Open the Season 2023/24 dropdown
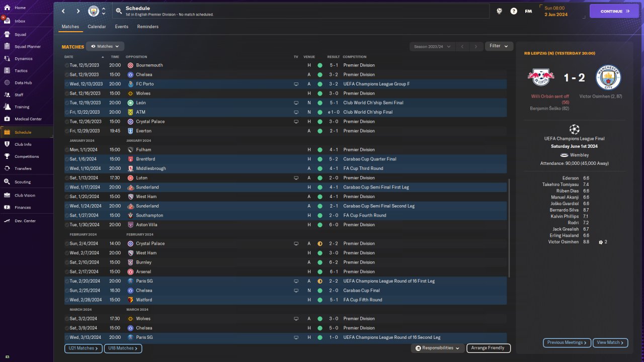644x362 pixels. pos(432,46)
